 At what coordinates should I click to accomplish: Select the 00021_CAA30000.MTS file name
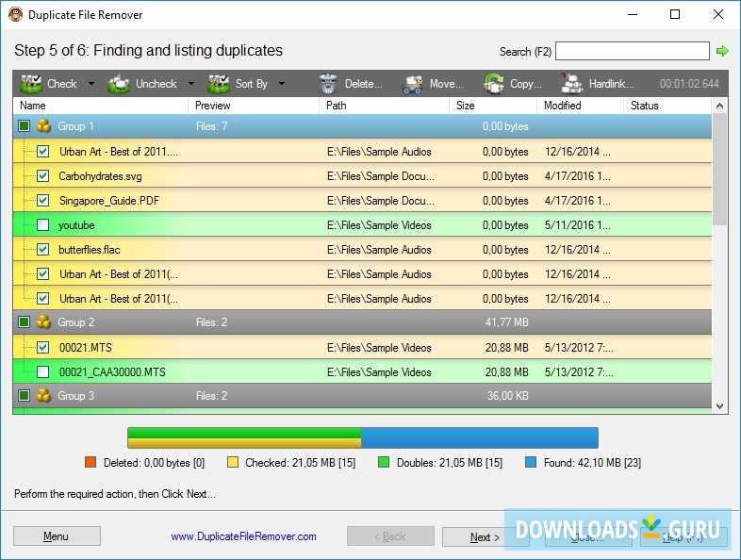pyautogui.click(x=112, y=372)
